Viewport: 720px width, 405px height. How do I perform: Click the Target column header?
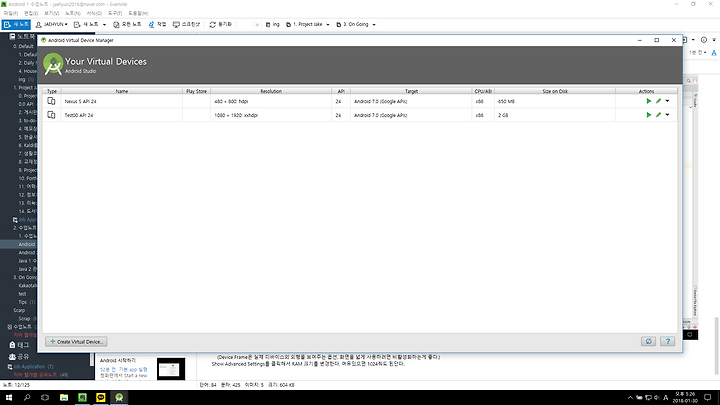[x=411, y=91]
